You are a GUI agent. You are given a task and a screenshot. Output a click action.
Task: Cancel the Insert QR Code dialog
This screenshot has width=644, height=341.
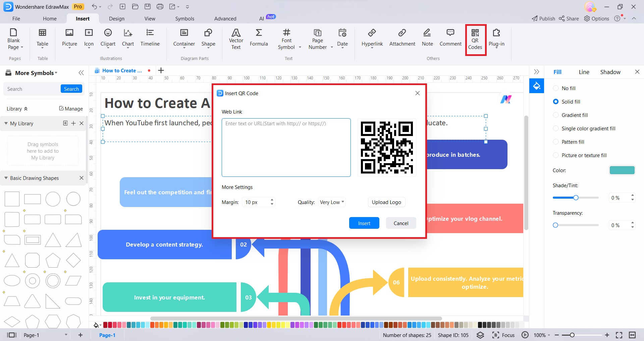[x=401, y=223]
